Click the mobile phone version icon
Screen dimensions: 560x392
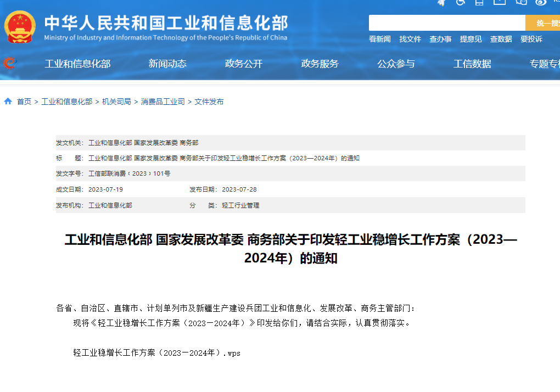pos(479,2)
